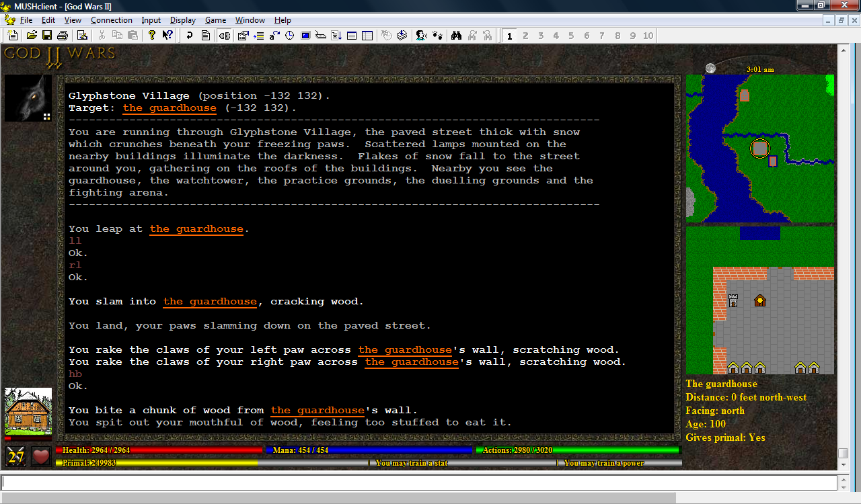This screenshot has width=861, height=504.
Task: Toggle trace footprints icon
Action: (x=437, y=36)
